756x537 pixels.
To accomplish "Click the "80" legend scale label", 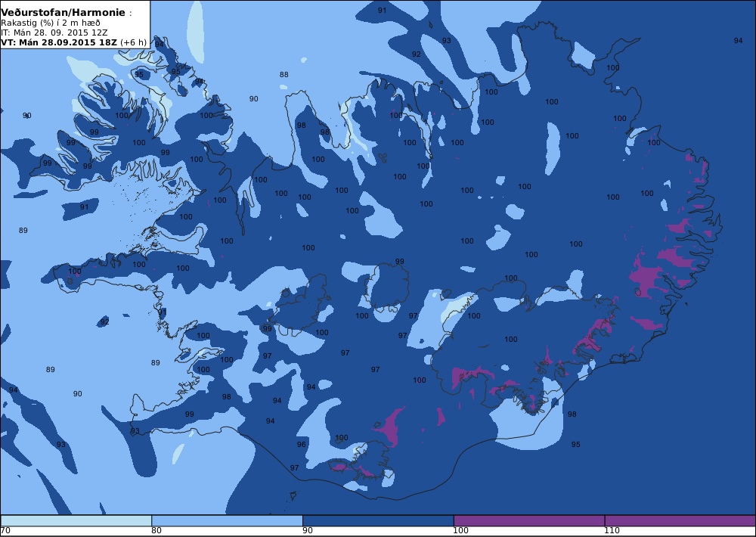I will tap(156, 531).
